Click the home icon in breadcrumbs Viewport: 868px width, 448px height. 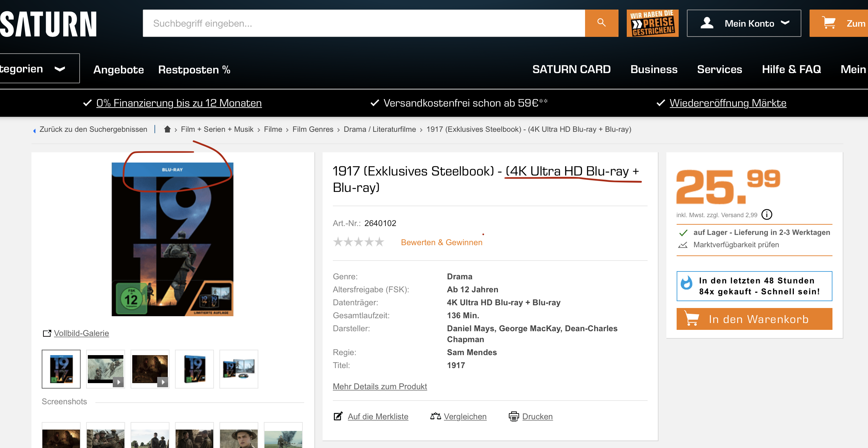pos(167,129)
